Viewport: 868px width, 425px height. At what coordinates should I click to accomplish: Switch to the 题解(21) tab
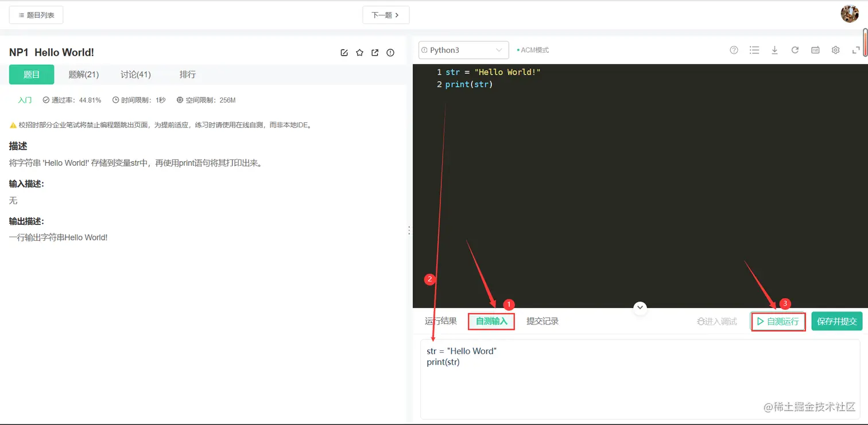click(84, 75)
